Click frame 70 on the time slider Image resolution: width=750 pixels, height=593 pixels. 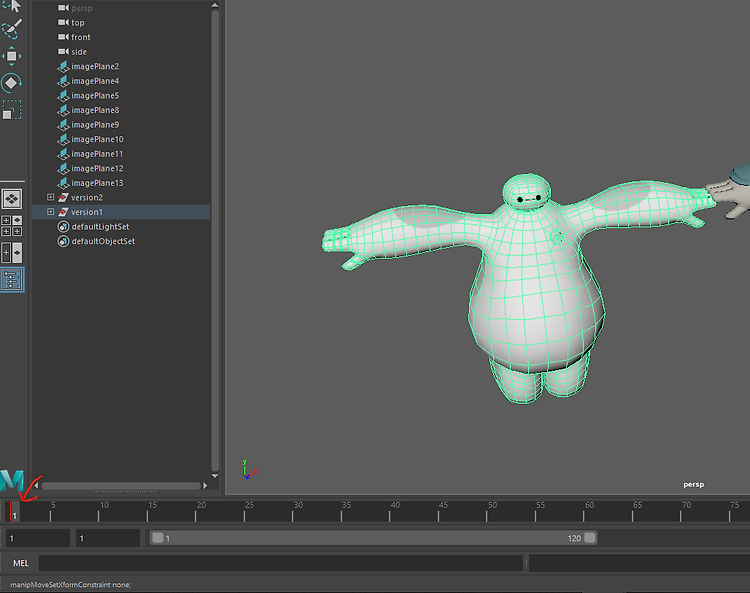pyautogui.click(x=681, y=511)
